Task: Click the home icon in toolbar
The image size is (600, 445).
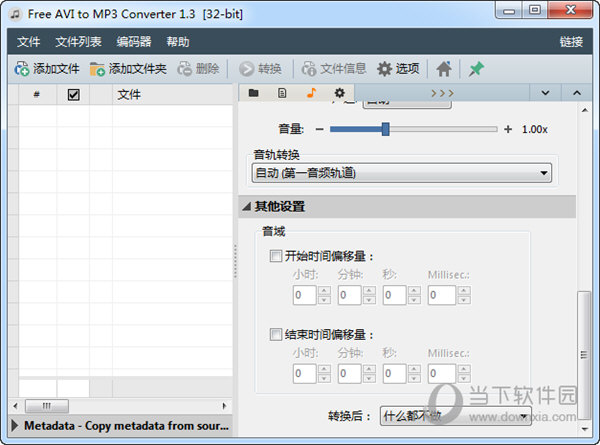Action: 444,69
